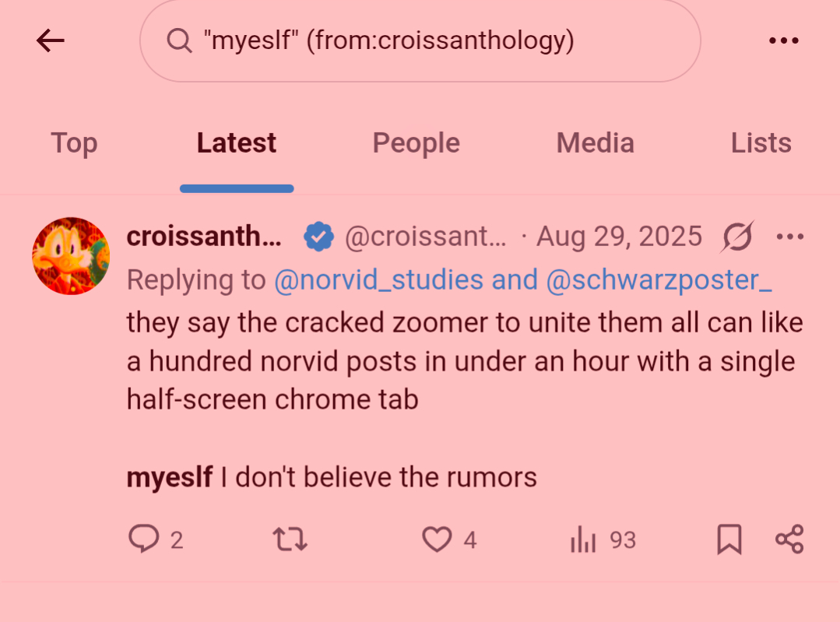Open the @schwarzposter_ profile link

pyautogui.click(x=659, y=279)
